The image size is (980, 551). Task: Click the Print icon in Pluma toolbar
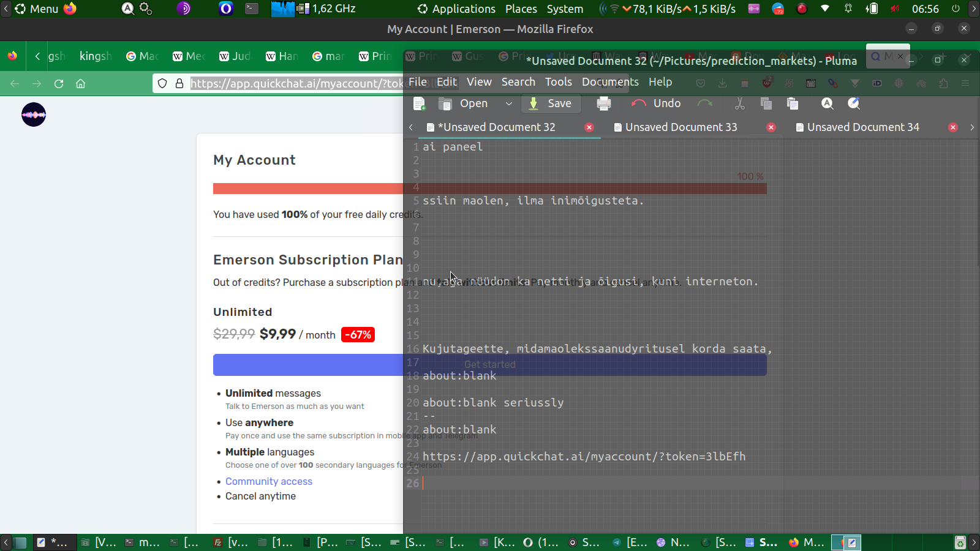[603, 104]
